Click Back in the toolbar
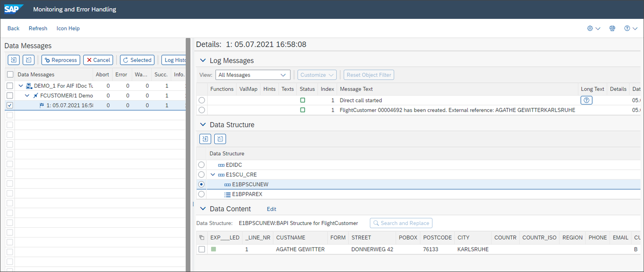 coord(13,28)
